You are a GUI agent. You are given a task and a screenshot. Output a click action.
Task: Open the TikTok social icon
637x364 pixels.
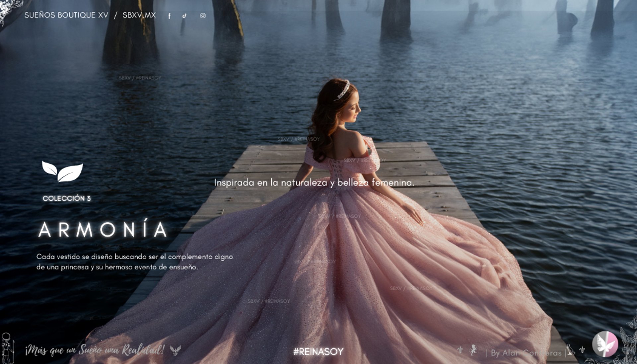[184, 16]
